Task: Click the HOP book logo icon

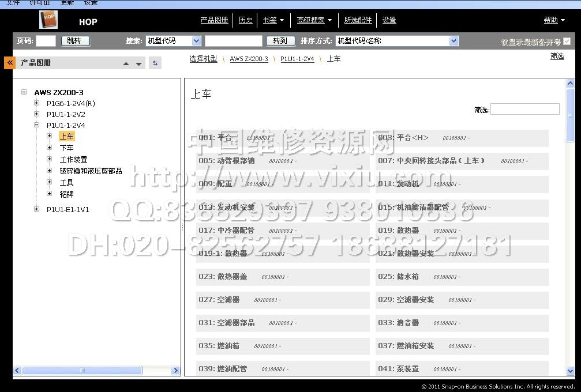Action: pos(48,20)
